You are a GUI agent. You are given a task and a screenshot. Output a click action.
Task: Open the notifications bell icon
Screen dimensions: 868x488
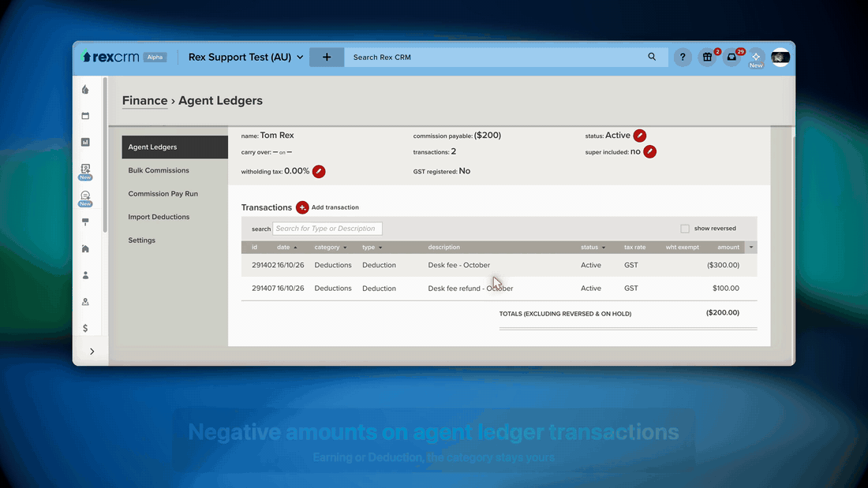pos(731,57)
